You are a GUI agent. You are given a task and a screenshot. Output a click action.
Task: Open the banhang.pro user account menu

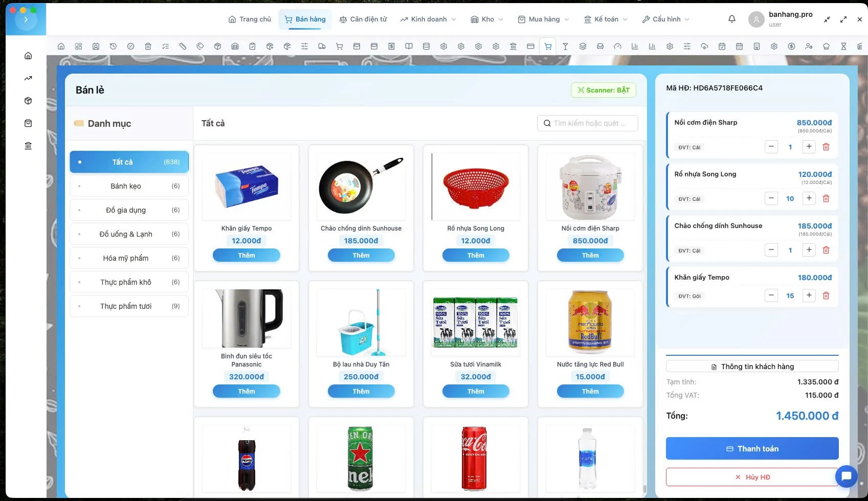coord(781,19)
